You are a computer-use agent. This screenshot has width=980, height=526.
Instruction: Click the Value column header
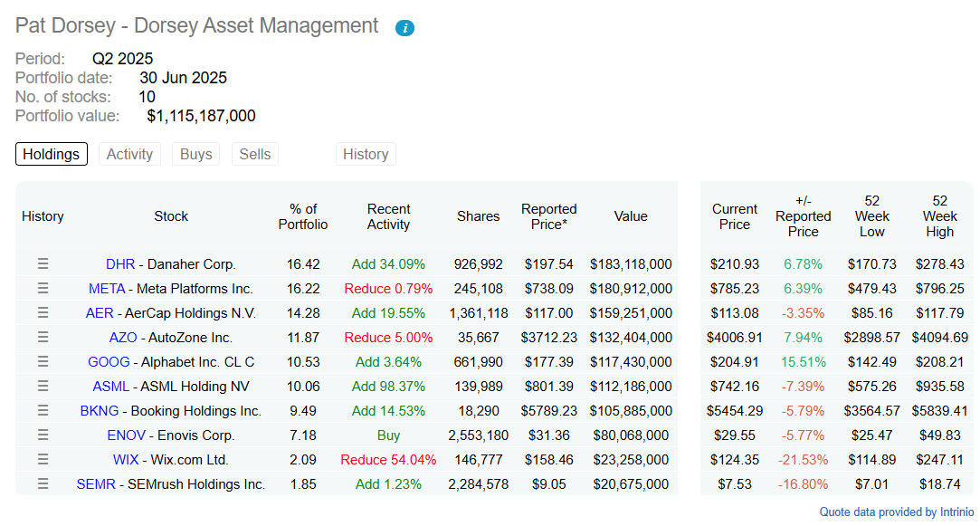[631, 216]
